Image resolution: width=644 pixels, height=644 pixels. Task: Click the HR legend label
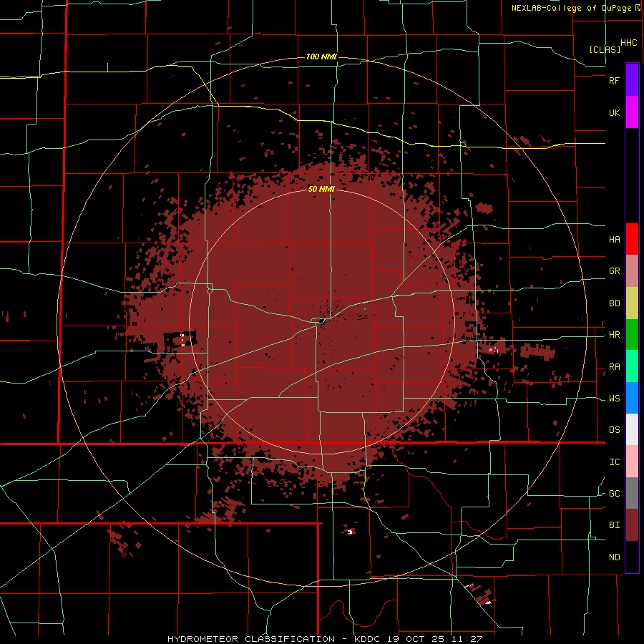(615, 335)
